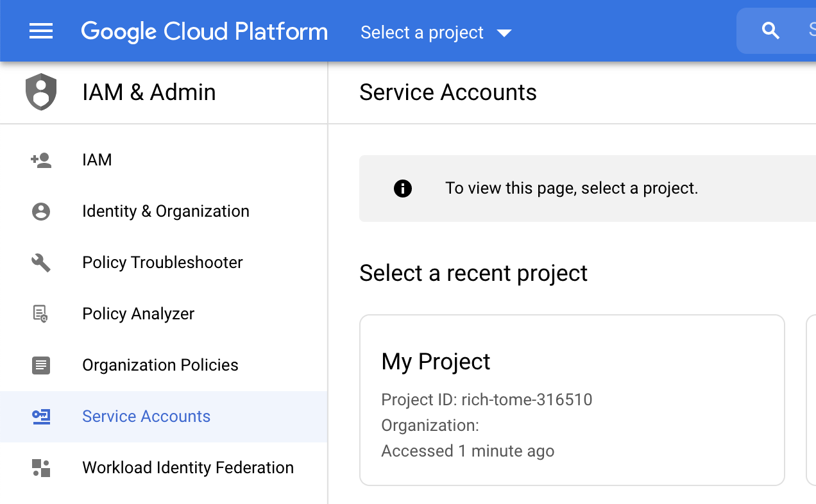Click the IAM & Admin header title
The width and height of the screenshot is (816, 504).
click(149, 92)
